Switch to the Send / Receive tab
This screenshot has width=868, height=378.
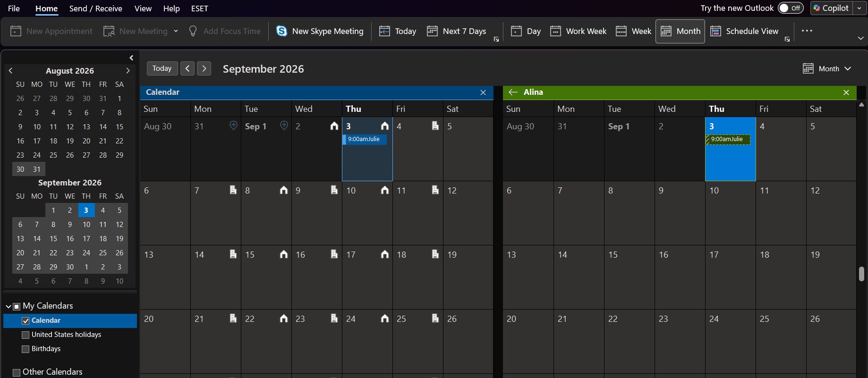96,8
